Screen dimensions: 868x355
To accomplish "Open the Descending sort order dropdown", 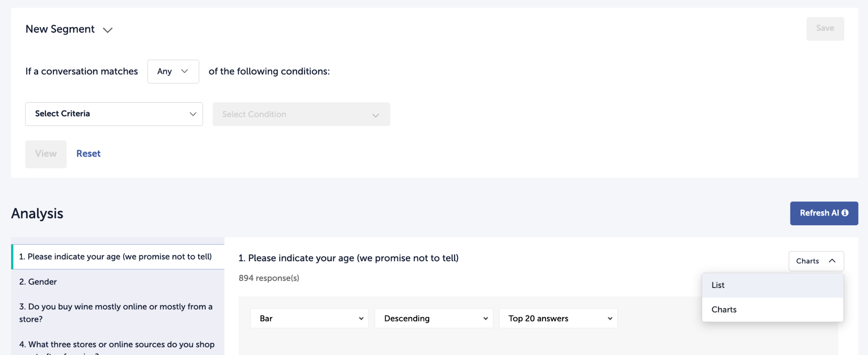I will 434,319.
